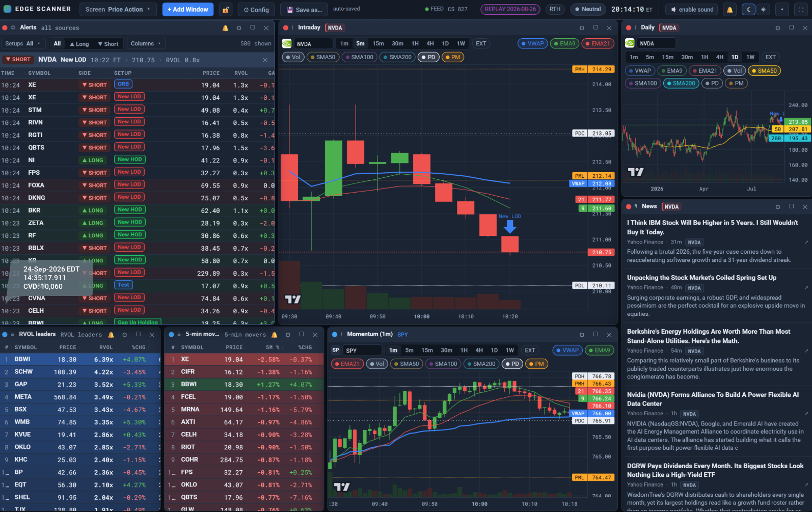This screenshot has height=512, width=812.
Task: Click the Alerts panel red link dot
Action: click(x=5, y=28)
